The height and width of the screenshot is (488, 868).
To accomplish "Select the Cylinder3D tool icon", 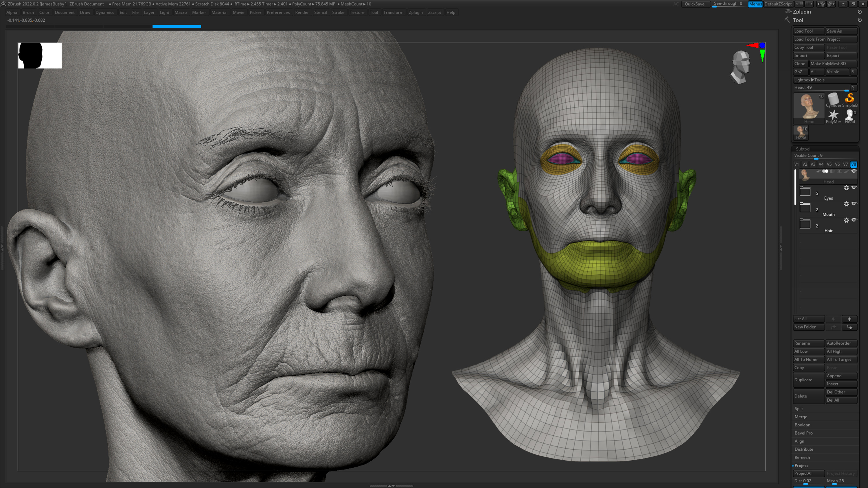I will [834, 98].
